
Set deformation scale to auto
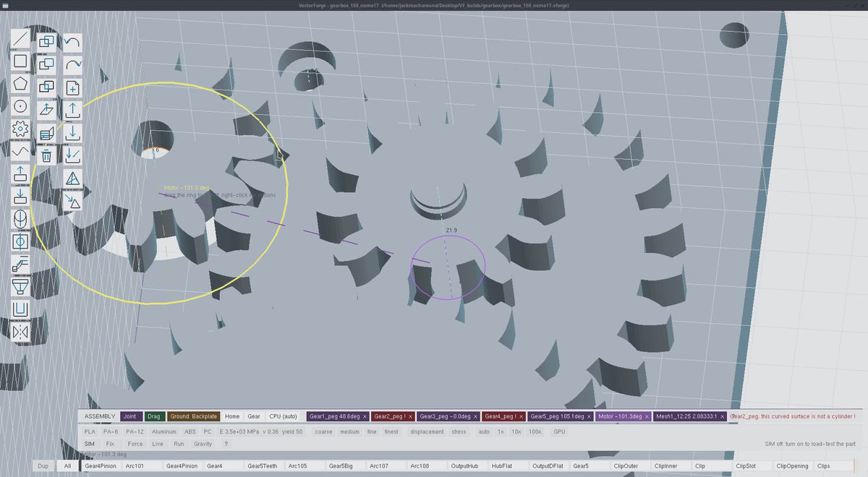click(484, 431)
